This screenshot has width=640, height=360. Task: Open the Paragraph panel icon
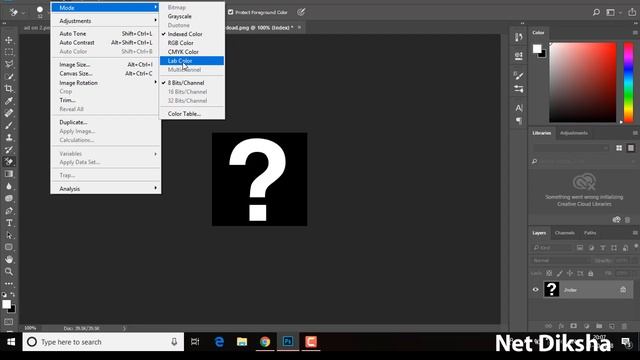click(519, 120)
